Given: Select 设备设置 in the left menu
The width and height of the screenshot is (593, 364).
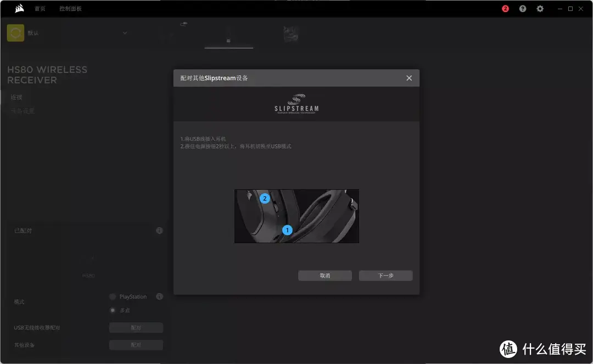Looking at the screenshot, I should tap(23, 111).
